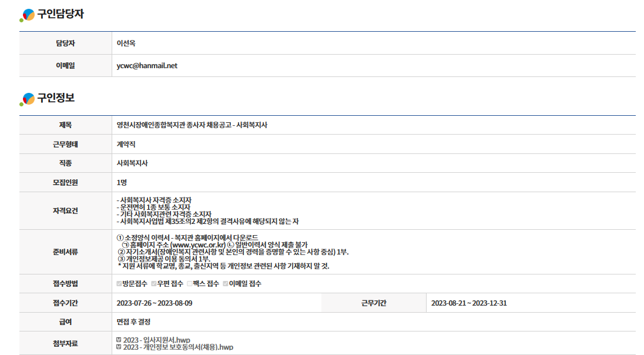644x355 pixels.
Task: Enable the 팩스 접수 checkbox
Action: tap(189, 284)
